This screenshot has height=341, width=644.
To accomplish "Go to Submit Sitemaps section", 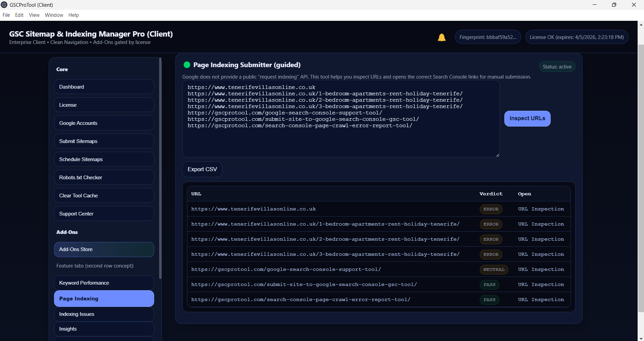I will [104, 141].
